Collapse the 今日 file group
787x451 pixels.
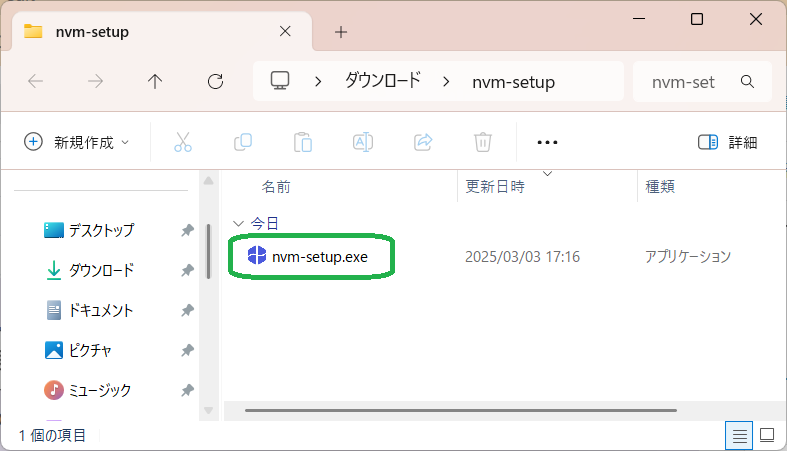(237, 223)
